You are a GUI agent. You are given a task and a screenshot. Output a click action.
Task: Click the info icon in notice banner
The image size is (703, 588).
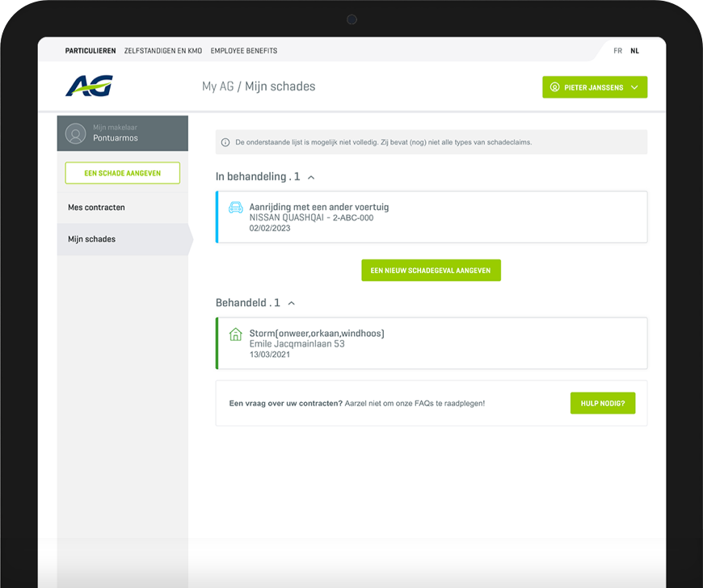pos(225,142)
